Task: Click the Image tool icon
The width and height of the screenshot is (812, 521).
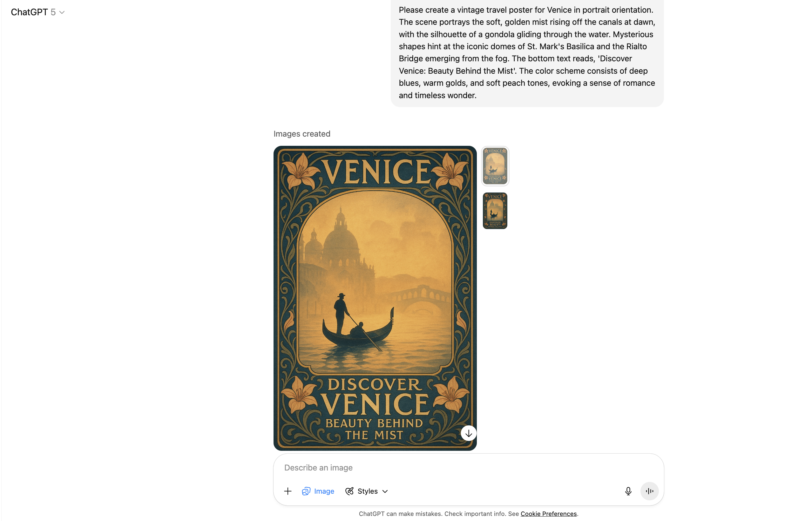Action: (306, 491)
